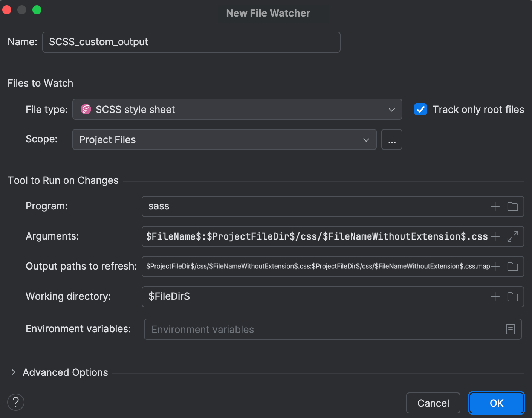532x418 pixels.
Task: Confirm the watcher with OK
Action: pyautogui.click(x=496, y=403)
